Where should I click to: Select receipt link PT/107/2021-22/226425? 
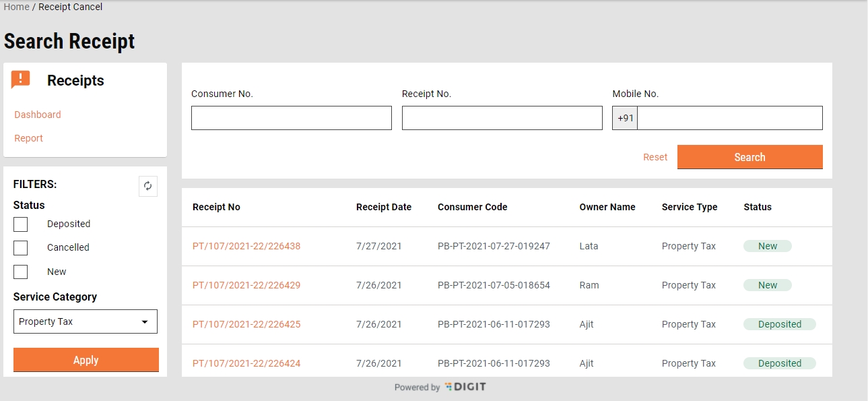coord(246,324)
